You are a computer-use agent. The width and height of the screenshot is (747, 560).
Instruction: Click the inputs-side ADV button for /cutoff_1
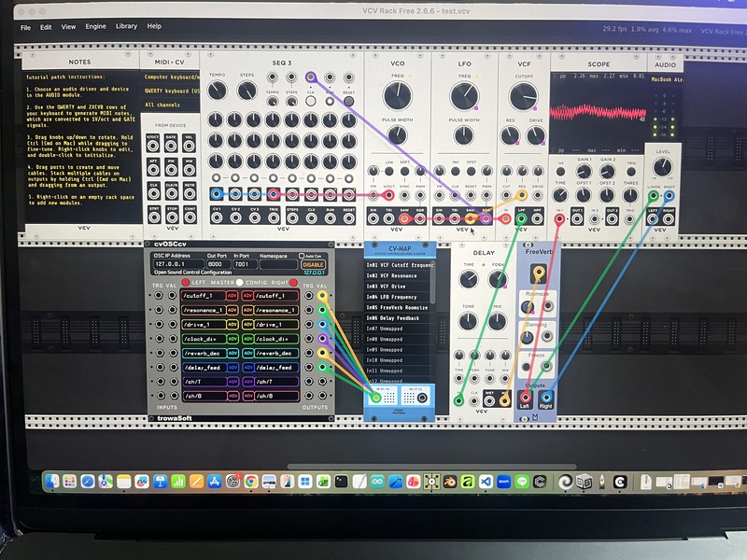[x=232, y=296]
